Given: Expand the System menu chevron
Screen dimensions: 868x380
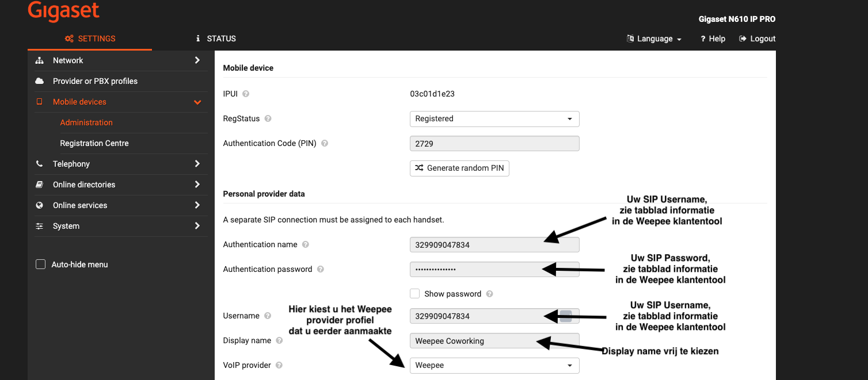Looking at the screenshot, I should click(x=197, y=226).
